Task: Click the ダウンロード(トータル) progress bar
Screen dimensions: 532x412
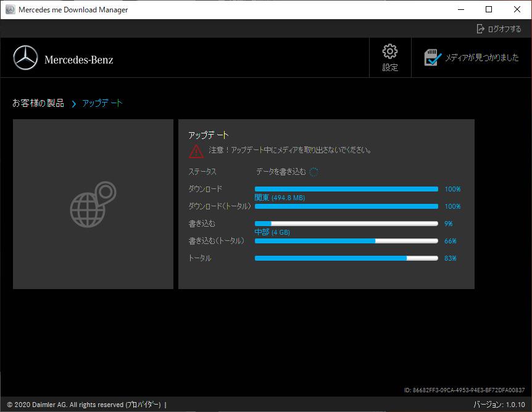Action: [346, 206]
